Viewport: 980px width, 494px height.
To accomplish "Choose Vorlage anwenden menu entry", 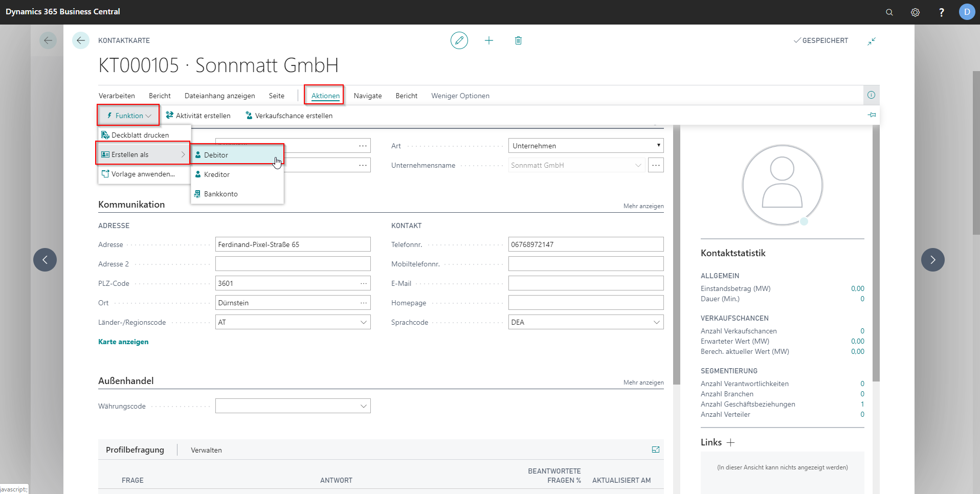I will (143, 174).
